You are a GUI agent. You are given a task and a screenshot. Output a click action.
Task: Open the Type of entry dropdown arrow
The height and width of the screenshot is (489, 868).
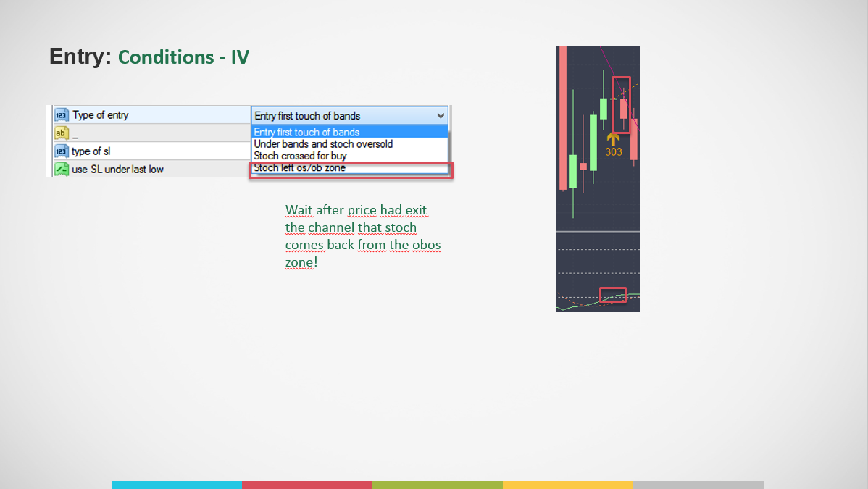pyautogui.click(x=441, y=116)
